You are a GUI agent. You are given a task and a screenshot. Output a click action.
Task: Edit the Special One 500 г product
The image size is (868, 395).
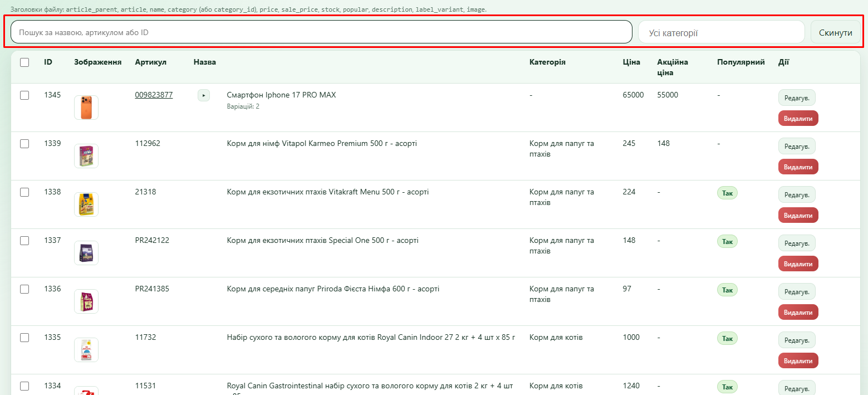[x=797, y=243]
